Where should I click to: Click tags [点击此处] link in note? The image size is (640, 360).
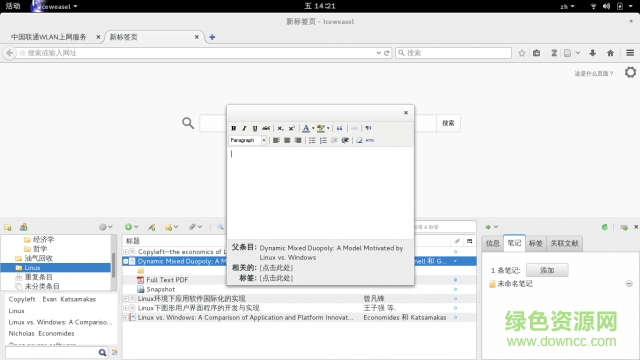tap(276, 278)
